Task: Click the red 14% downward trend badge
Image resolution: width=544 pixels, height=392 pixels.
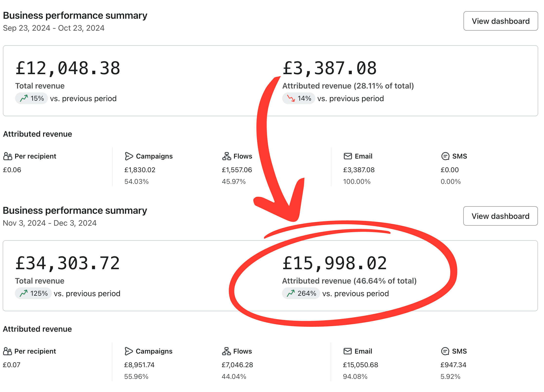Action: (299, 98)
